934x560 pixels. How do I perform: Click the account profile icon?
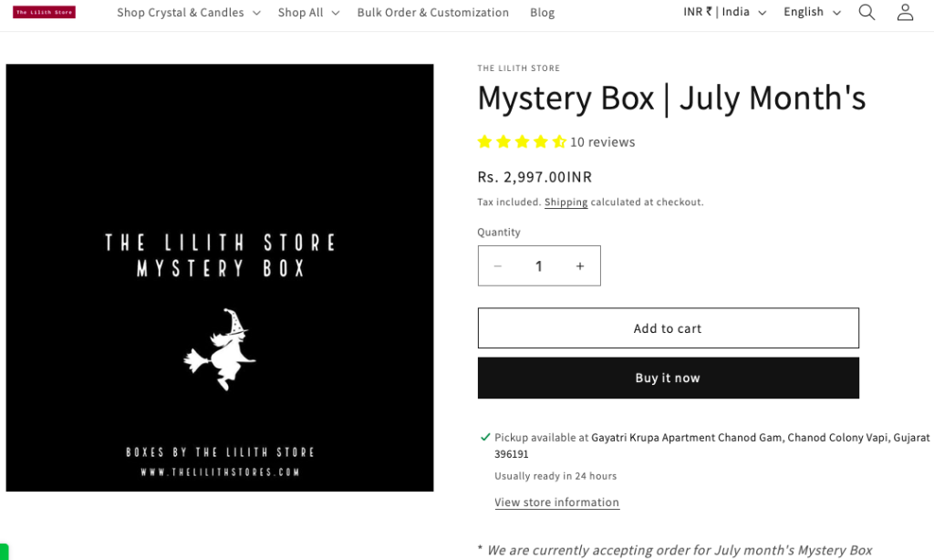(904, 12)
